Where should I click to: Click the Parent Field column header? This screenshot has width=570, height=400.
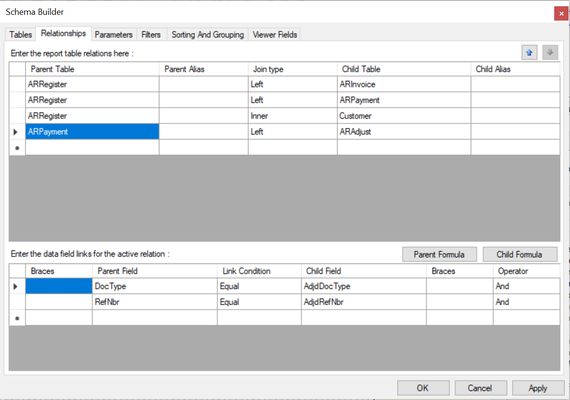(x=155, y=271)
